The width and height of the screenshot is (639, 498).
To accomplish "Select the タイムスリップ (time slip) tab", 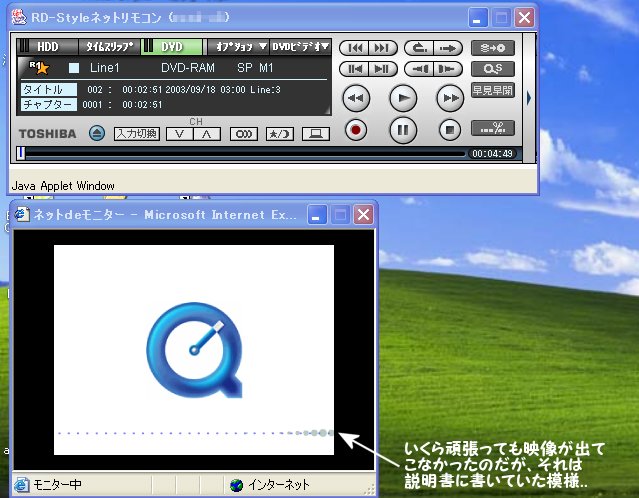I will [109, 47].
